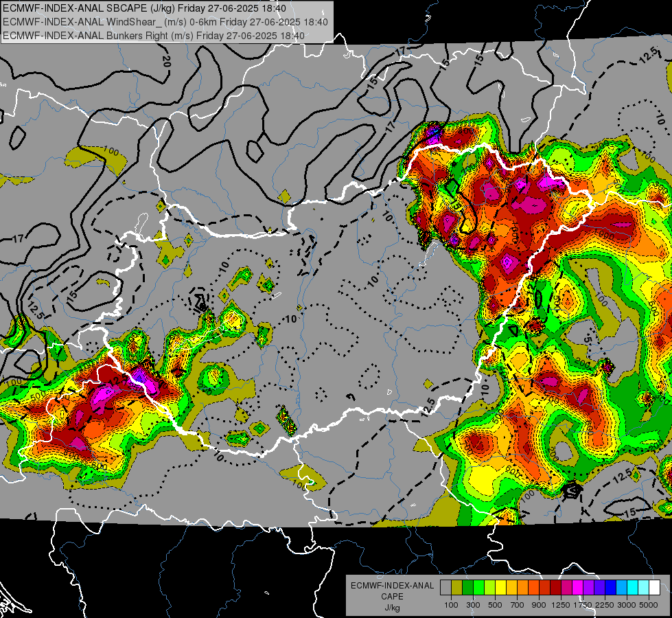This screenshot has width=672, height=618.
Task: Click the CAPE label in legend
Action: 392,597
